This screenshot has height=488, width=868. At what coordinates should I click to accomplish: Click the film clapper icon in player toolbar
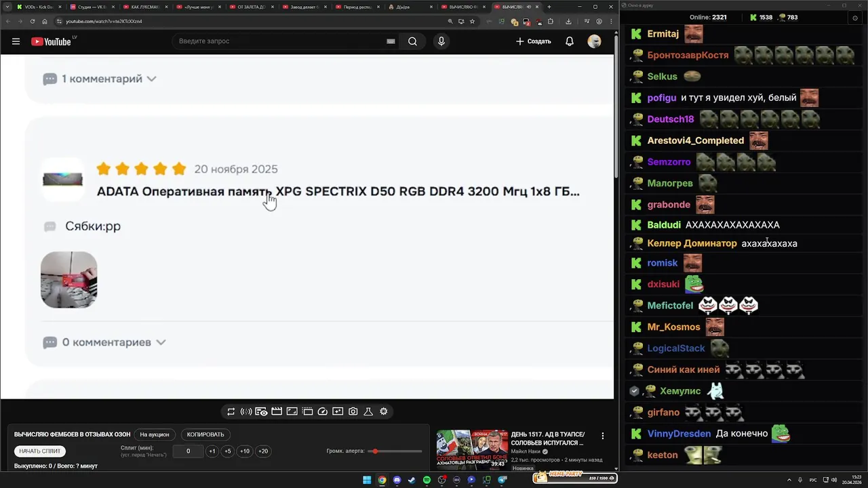(277, 411)
